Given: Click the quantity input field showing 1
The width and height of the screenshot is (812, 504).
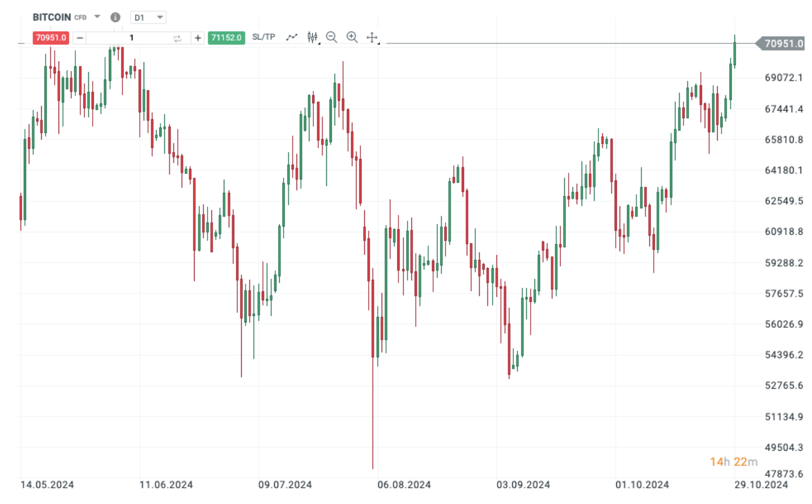Looking at the screenshot, I should [x=131, y=38].
